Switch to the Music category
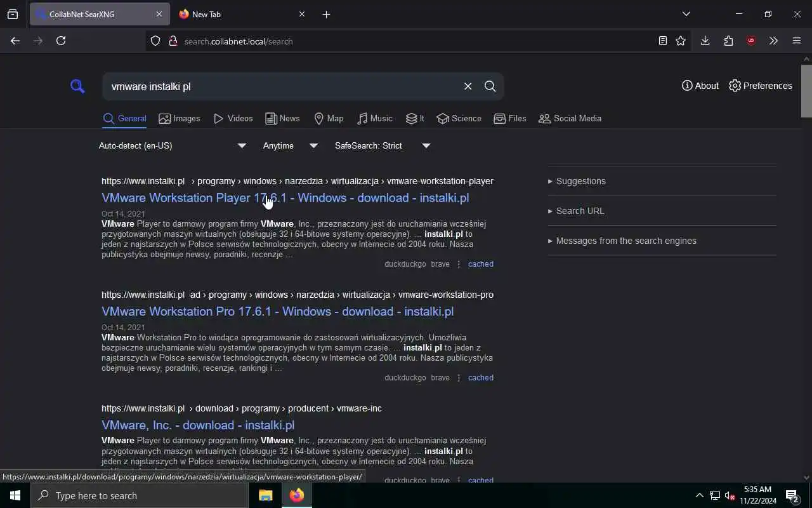 (x=375, y=119)
